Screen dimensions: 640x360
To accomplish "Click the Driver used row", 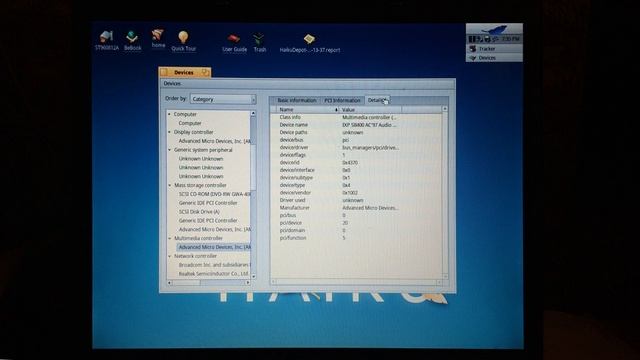I will coord(356,200).
